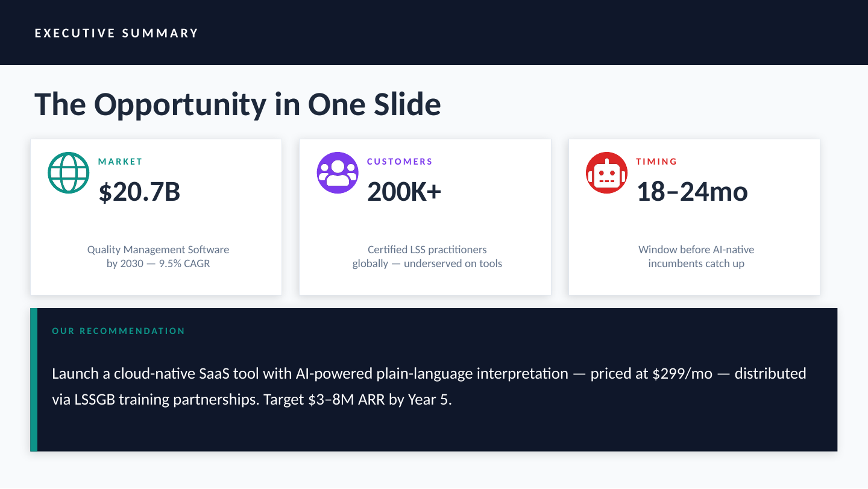Screen dimensions: 868x489
Task: Click the MARKET label
Action: click(x=121, y=162)
